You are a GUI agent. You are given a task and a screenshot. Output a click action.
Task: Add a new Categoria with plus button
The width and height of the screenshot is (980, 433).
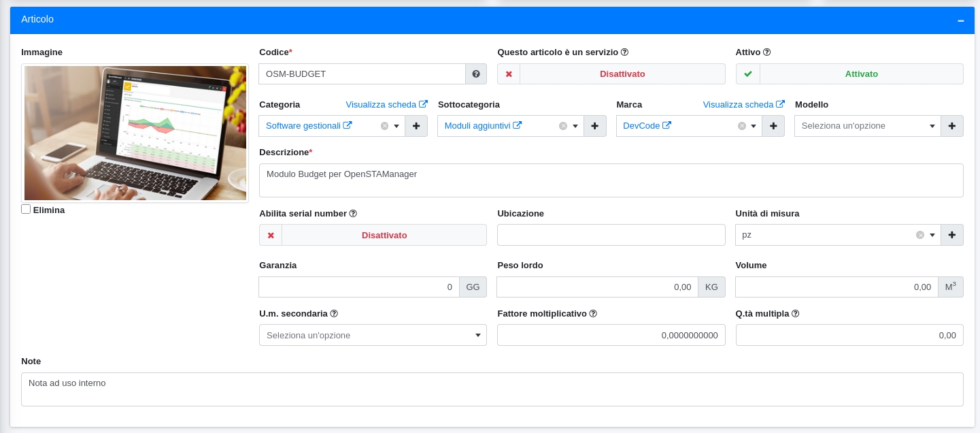(x=416, y=126)
